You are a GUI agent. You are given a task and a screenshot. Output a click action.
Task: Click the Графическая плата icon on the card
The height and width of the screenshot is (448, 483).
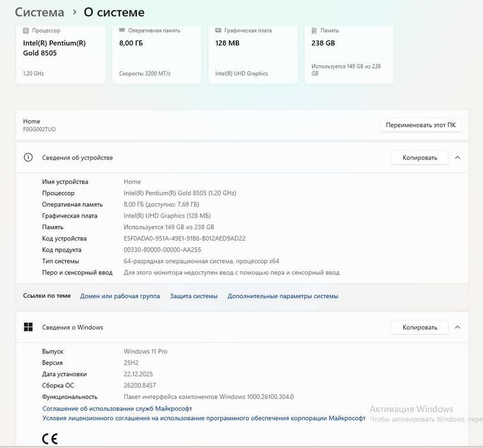point(218,30)
